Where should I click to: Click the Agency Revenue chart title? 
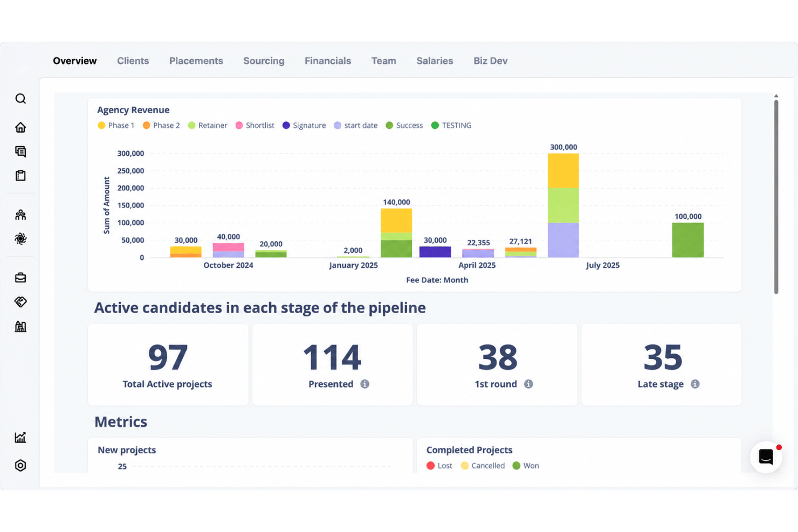click(133, 110)
